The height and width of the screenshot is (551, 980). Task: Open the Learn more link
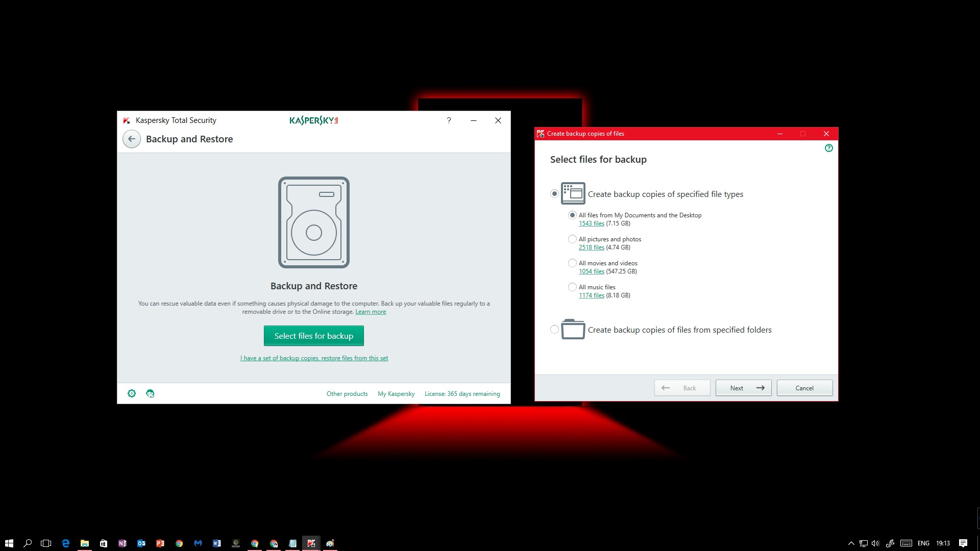coord(371,312)
